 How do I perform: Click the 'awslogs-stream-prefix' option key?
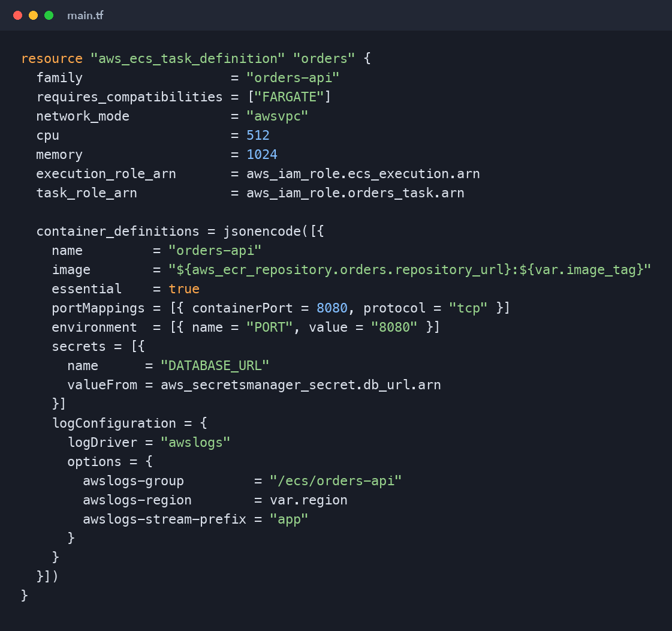(165, 519)
